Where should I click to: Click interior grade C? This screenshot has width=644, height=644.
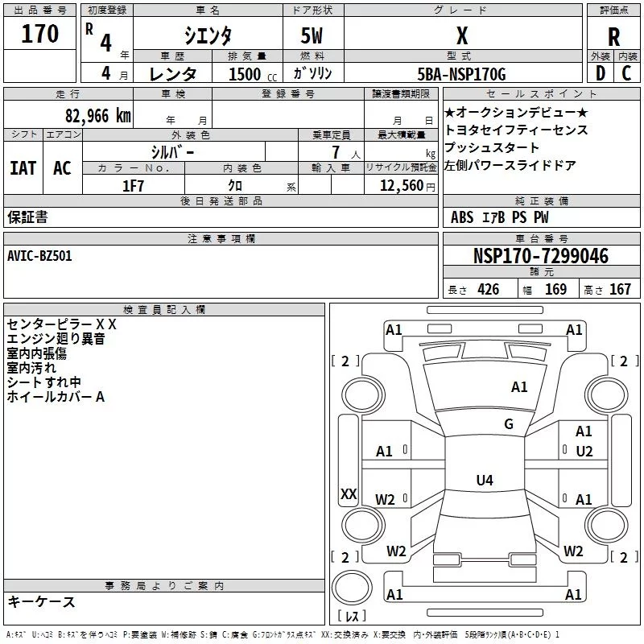626,73
